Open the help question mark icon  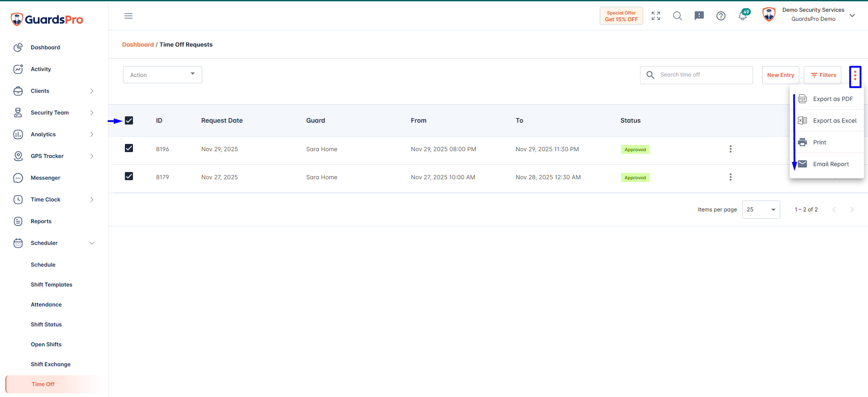[721, 16]
